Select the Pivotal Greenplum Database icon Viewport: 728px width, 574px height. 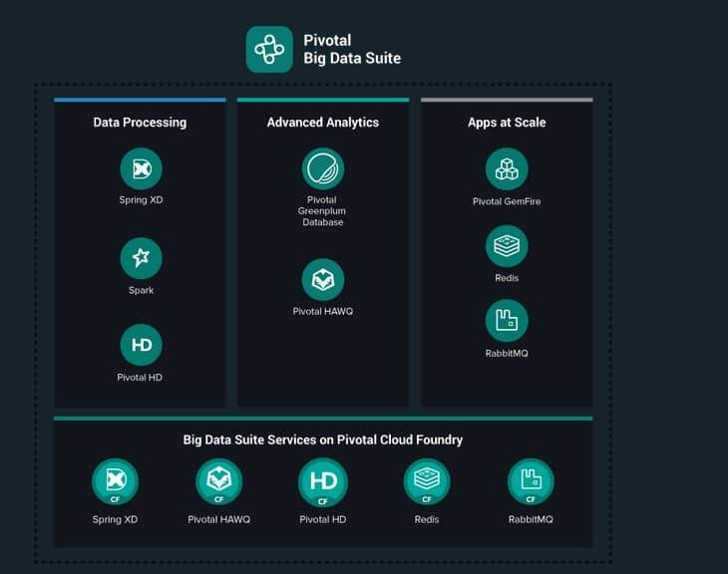(323, 168)
